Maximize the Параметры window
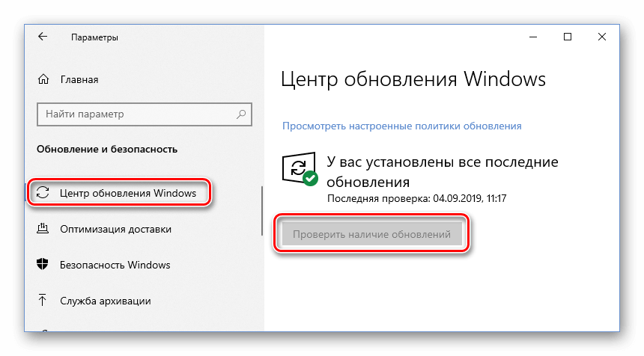 (x=568, y=37)
